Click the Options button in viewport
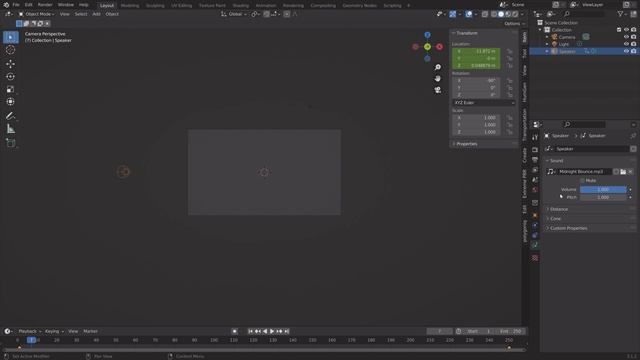 (x=514, y=24)
